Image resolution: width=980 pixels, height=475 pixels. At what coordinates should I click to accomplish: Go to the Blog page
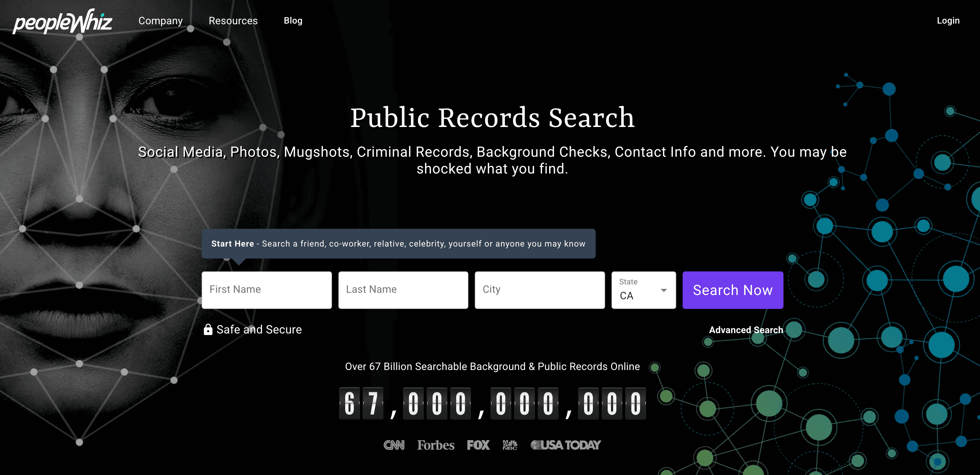[293, 21]
